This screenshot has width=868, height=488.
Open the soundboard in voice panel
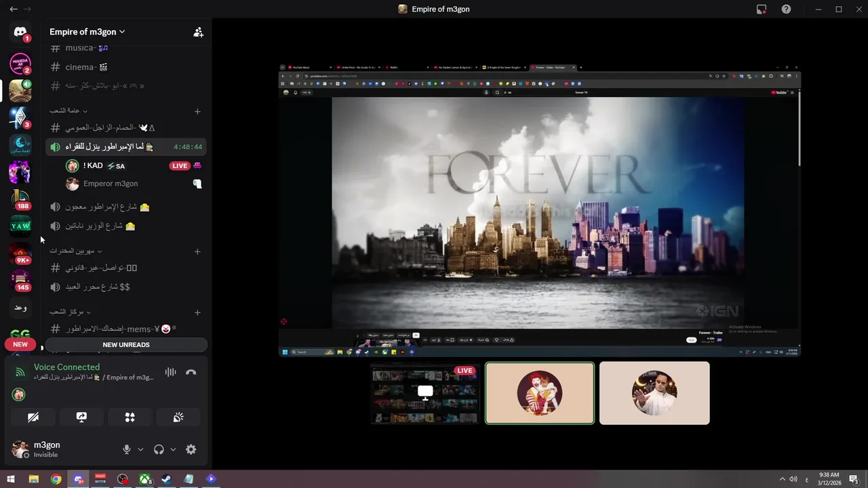click(178, 418)
